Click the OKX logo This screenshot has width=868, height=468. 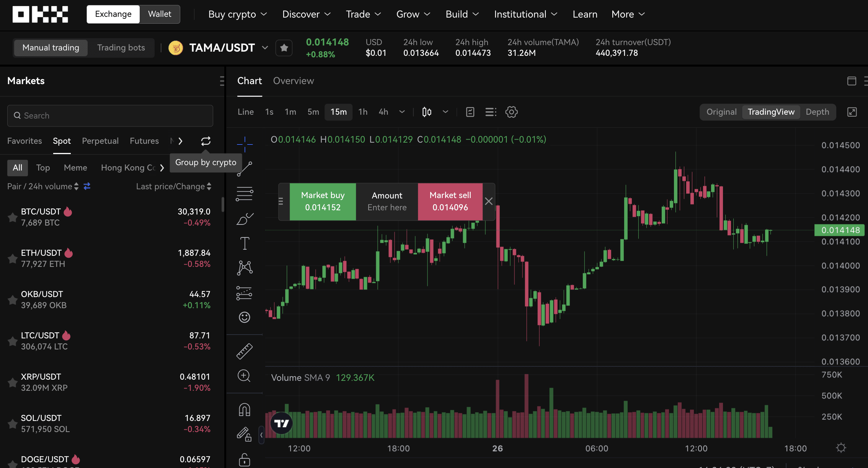[40, 14]
